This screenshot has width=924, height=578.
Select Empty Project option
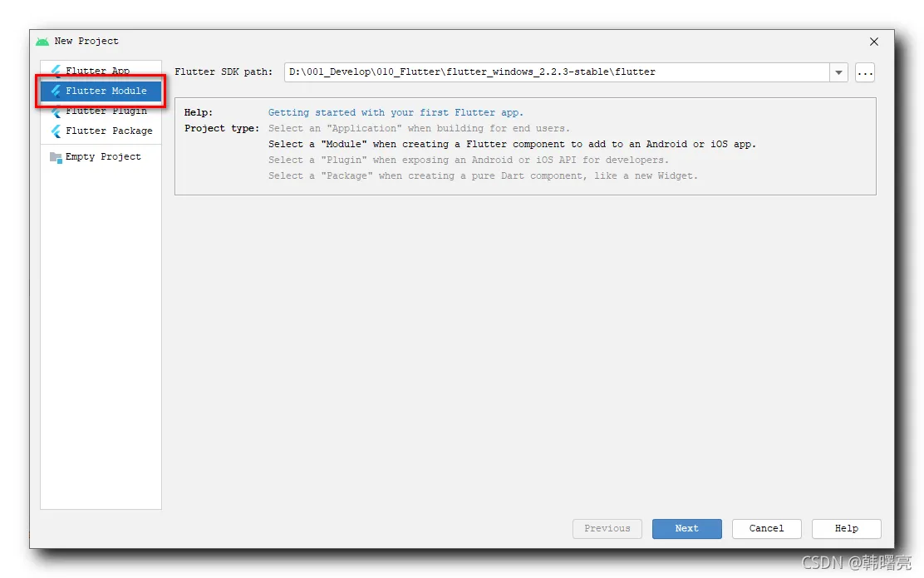coord(101,157)
